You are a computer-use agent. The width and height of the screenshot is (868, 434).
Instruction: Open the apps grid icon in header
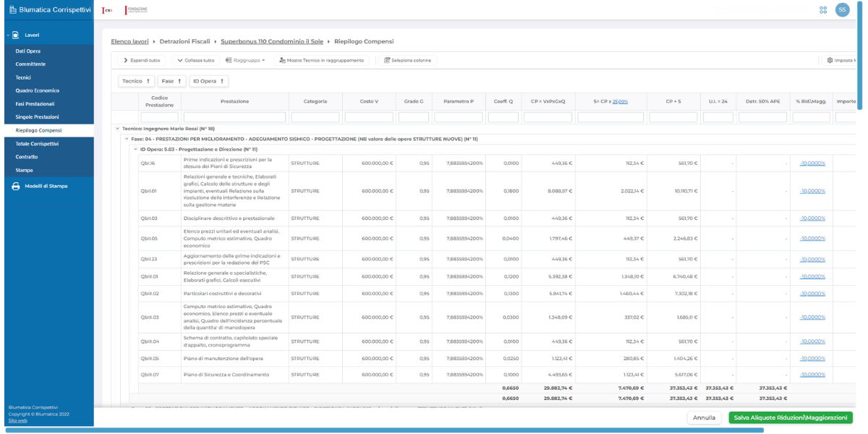tap(823, 10)
